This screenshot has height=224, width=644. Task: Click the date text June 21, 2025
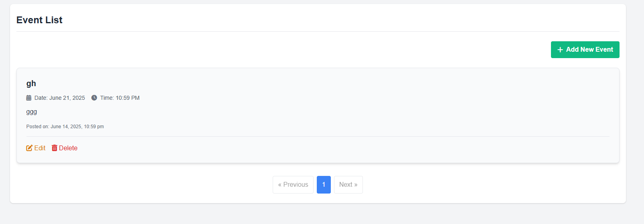(x=67, y=98)
